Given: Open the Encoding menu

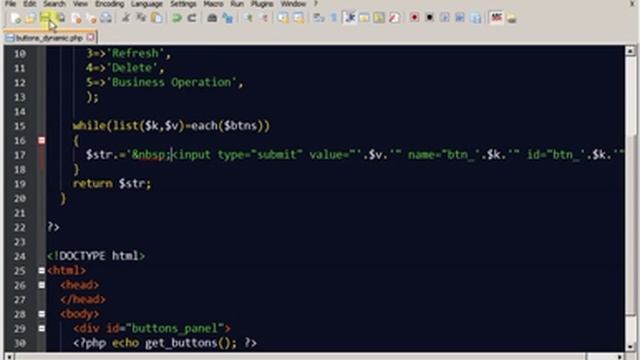Looking at the screenshot, I should pos(109,4).
